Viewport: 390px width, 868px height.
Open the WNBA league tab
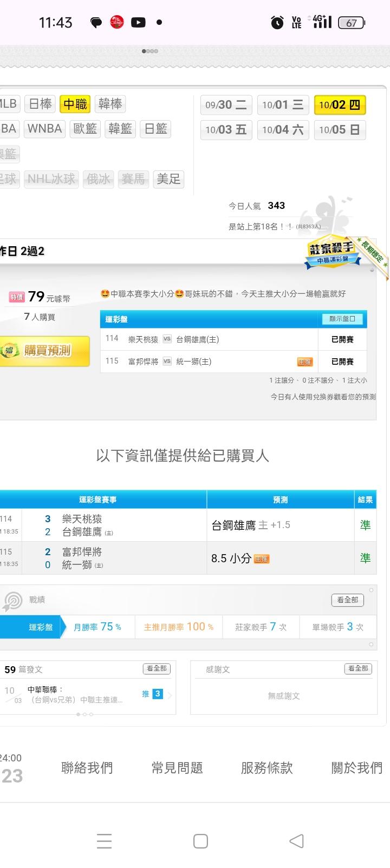(x=45, y=129)
